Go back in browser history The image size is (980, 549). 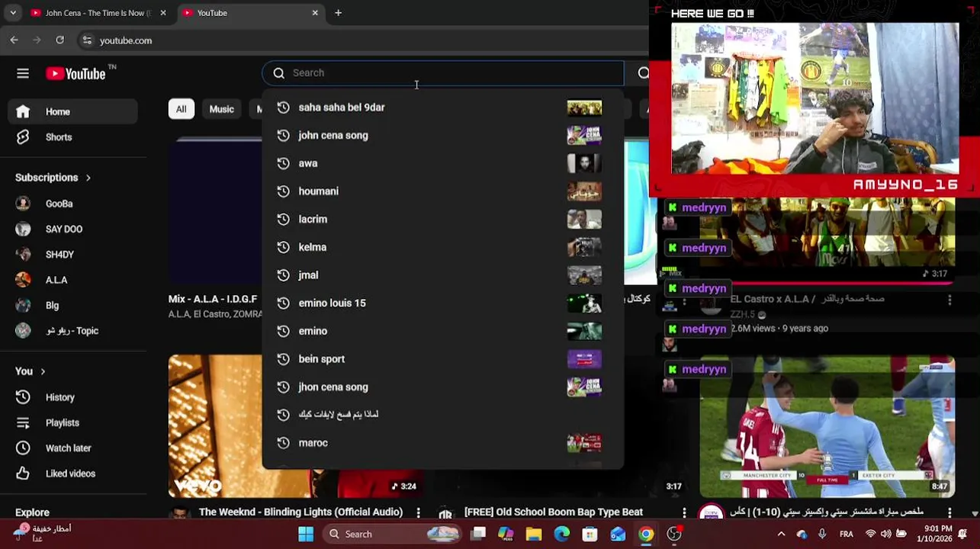point(14,40)
